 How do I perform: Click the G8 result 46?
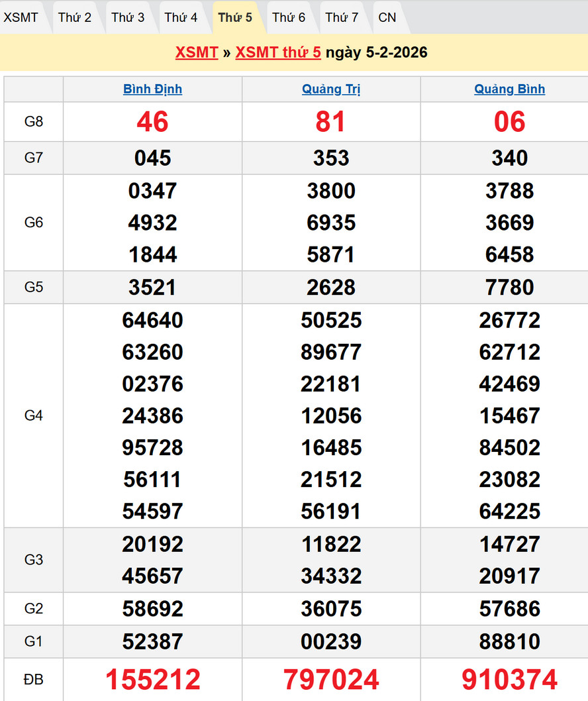pos(152,122)
